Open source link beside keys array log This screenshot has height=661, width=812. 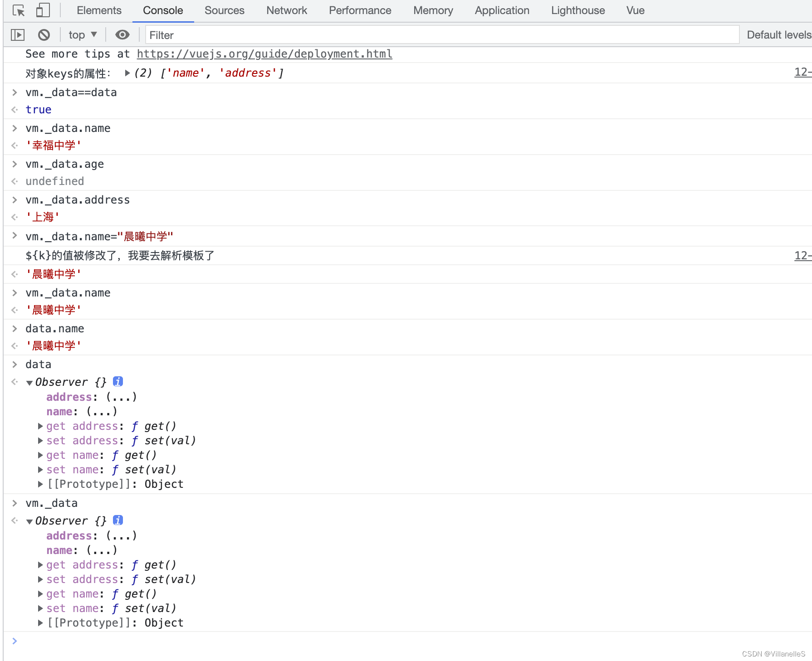(x=802, y=72)
